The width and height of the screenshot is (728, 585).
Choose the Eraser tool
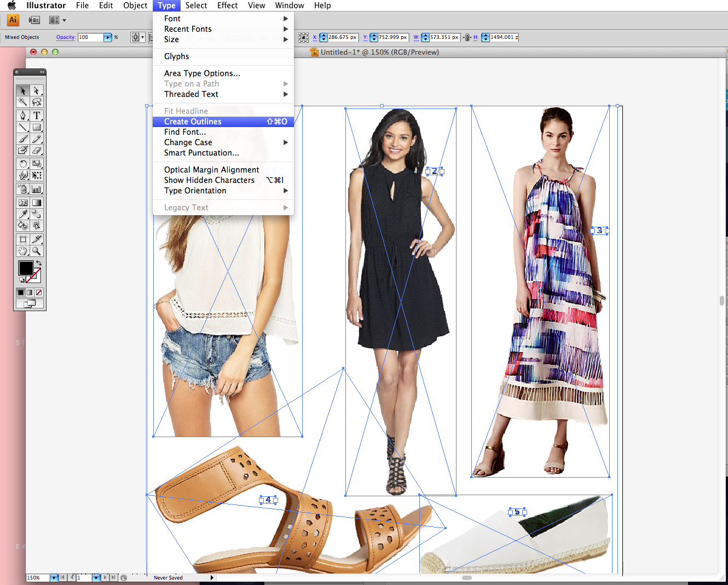pyautogui.click(x=37, y=150)
